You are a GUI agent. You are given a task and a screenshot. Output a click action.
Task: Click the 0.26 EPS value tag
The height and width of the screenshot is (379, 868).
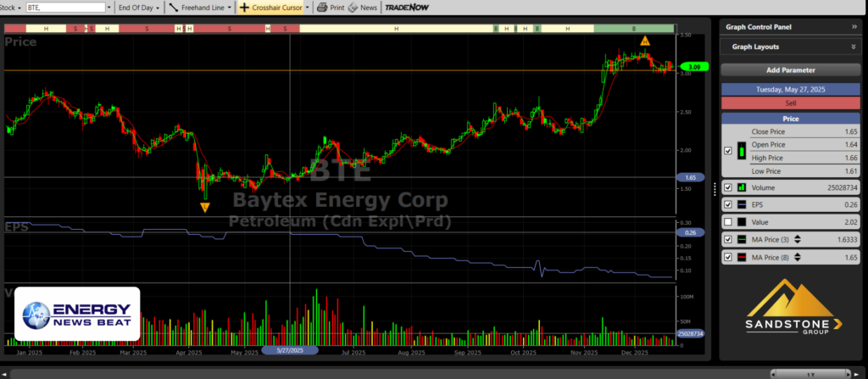tap(691, 232)
